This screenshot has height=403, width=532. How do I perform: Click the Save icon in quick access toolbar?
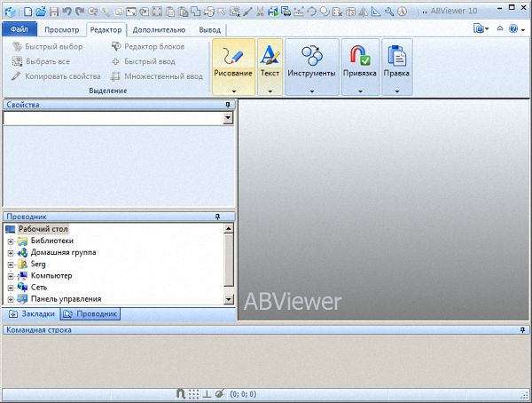coord(54,12)
